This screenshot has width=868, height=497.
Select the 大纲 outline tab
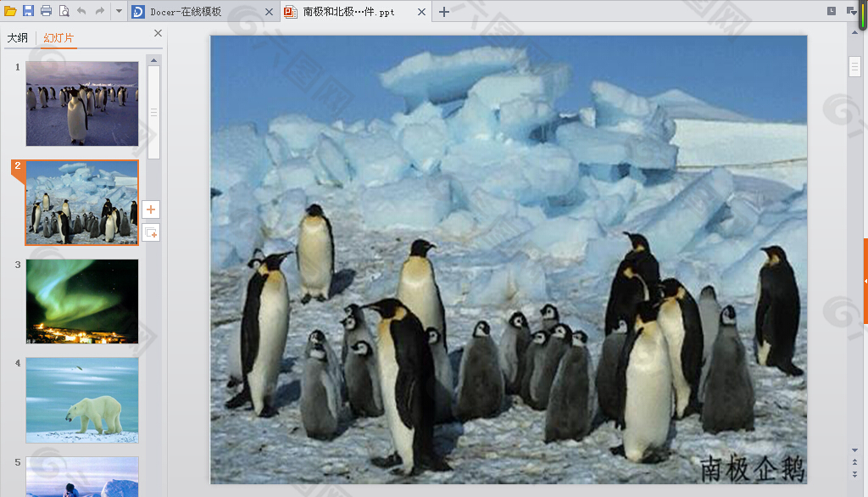point(18,37)
